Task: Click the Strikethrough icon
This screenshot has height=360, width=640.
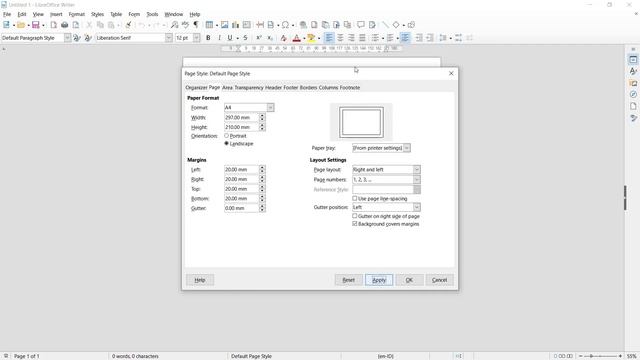Action: point(245,38)
